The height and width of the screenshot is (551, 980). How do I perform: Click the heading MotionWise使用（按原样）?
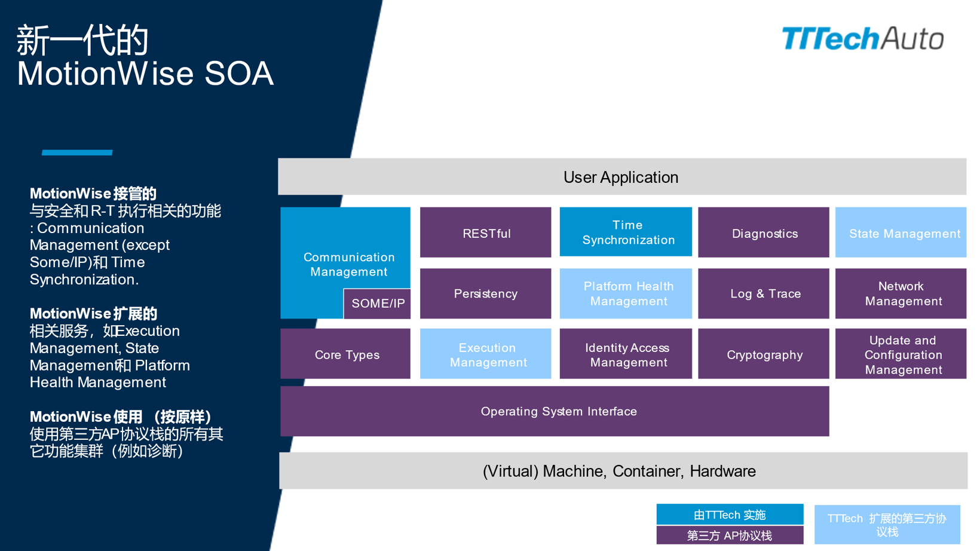[x=121, y=417]
